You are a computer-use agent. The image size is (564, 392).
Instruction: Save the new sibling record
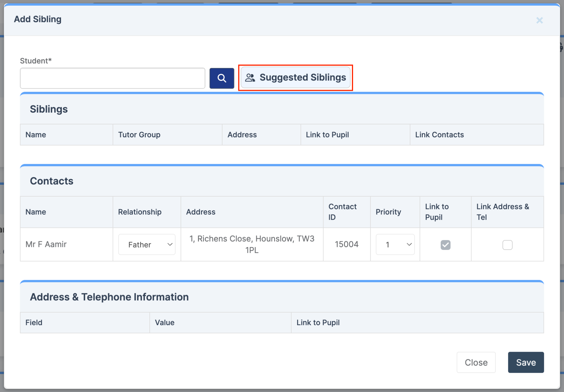pos(526,362)
